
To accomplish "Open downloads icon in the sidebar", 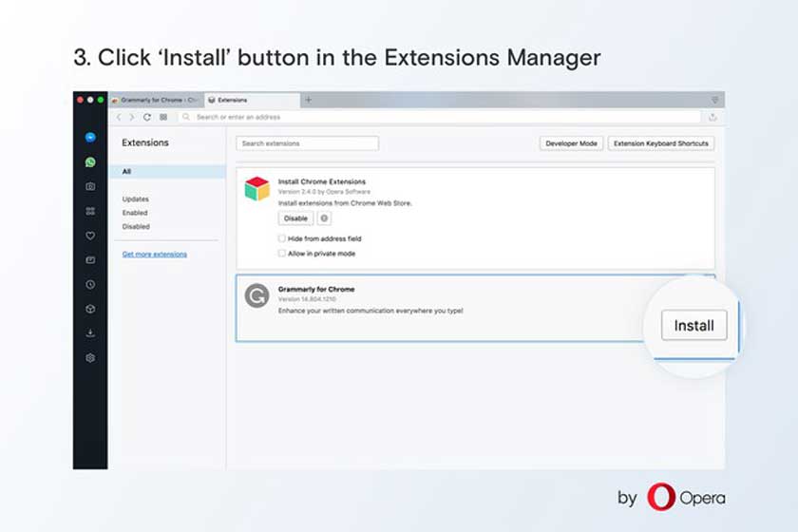I will (x=90, y=333).
